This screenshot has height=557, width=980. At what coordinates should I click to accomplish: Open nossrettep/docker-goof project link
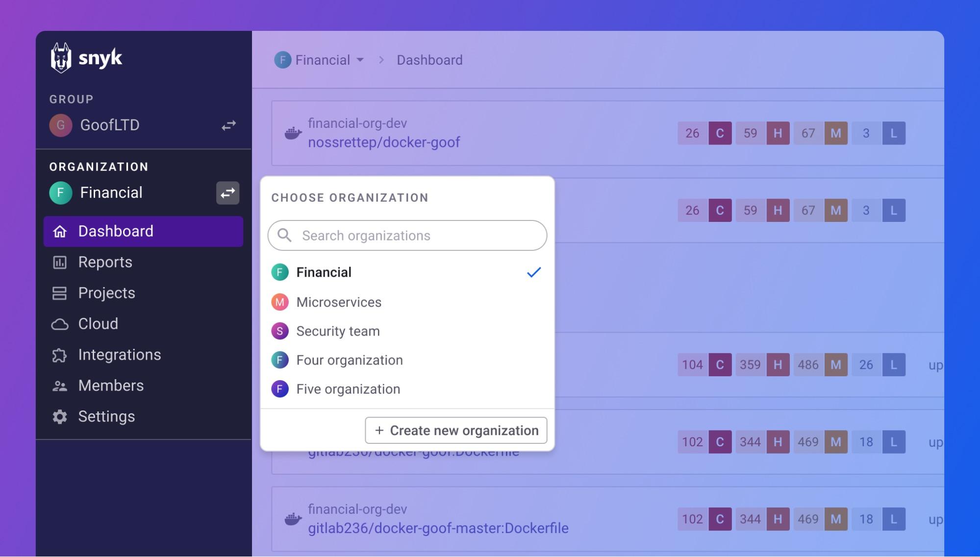click(384, 142)
